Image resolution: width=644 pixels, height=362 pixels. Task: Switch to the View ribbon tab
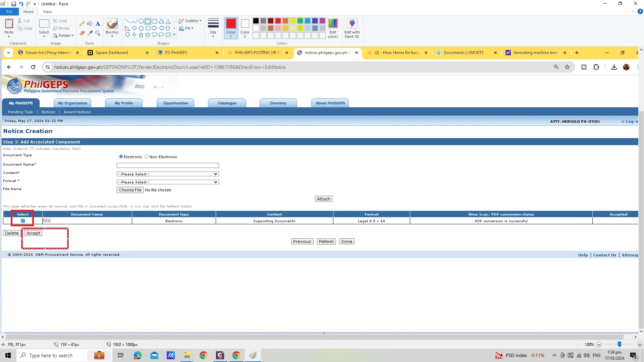47,12
